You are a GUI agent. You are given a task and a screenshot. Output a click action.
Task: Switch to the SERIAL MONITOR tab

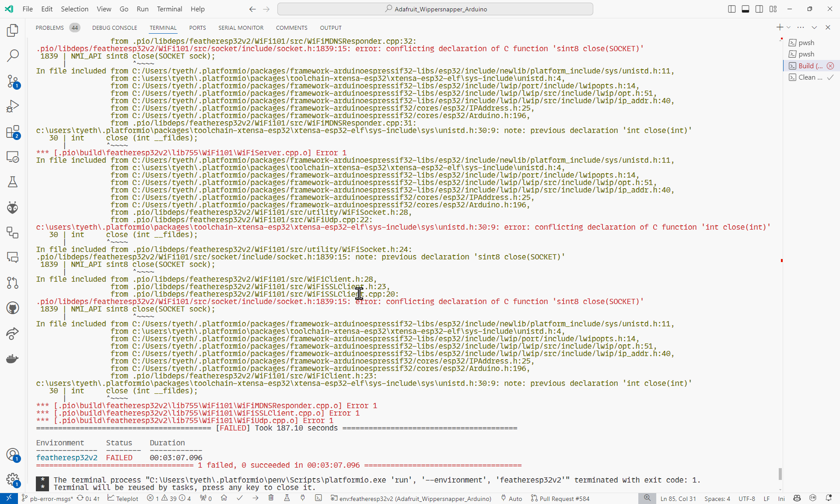[x=241, y=28]
